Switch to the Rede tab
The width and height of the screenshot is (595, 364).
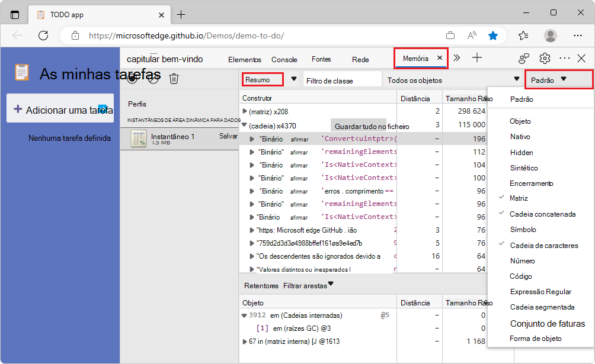point(360,60)
